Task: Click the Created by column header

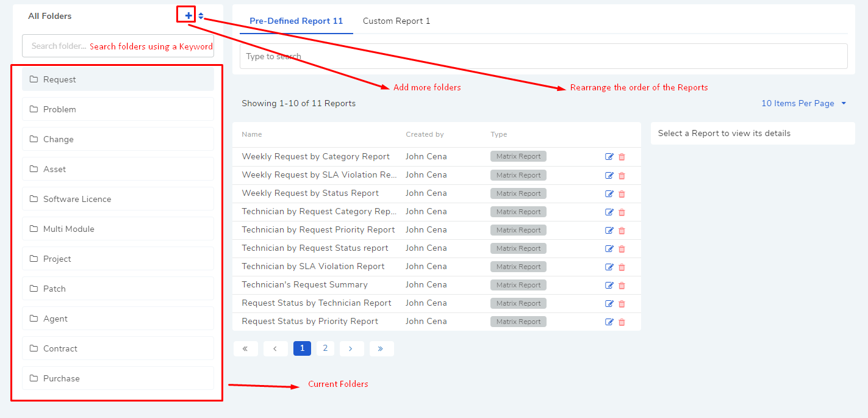Action: click(425, 134)
